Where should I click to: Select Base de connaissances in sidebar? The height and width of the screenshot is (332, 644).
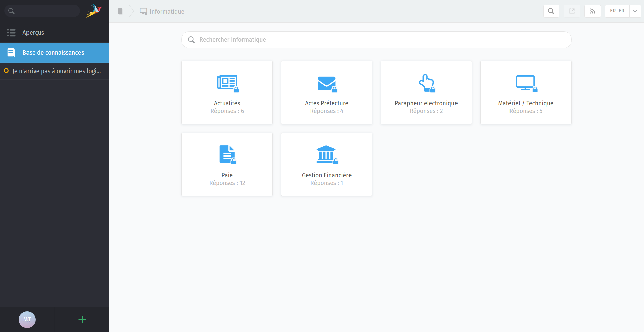pyautogui.click(x=53, y=53)
